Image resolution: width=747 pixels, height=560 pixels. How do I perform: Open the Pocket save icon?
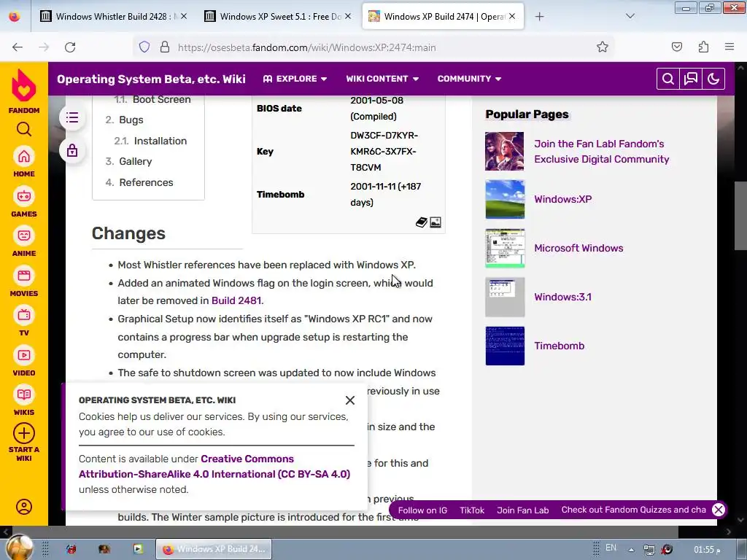point(676,47)
